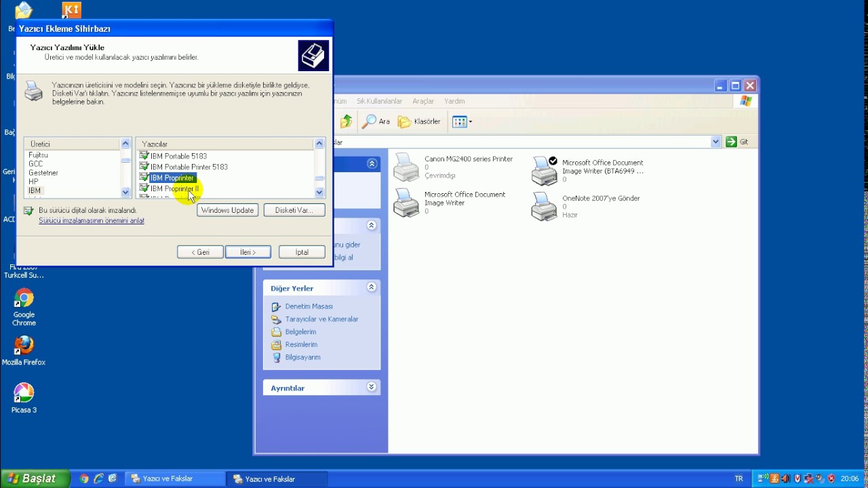
Task: Click Bilgisayarım icon in sidebar
Action: tap(276, 357)
